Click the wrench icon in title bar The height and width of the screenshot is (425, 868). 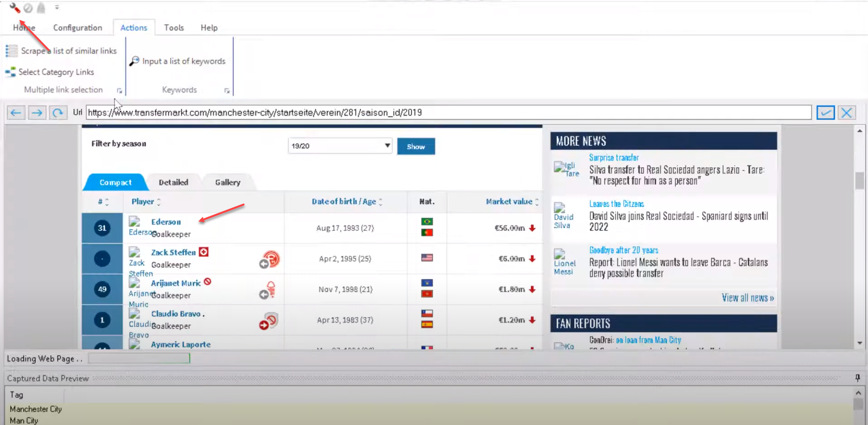point(15,8)
